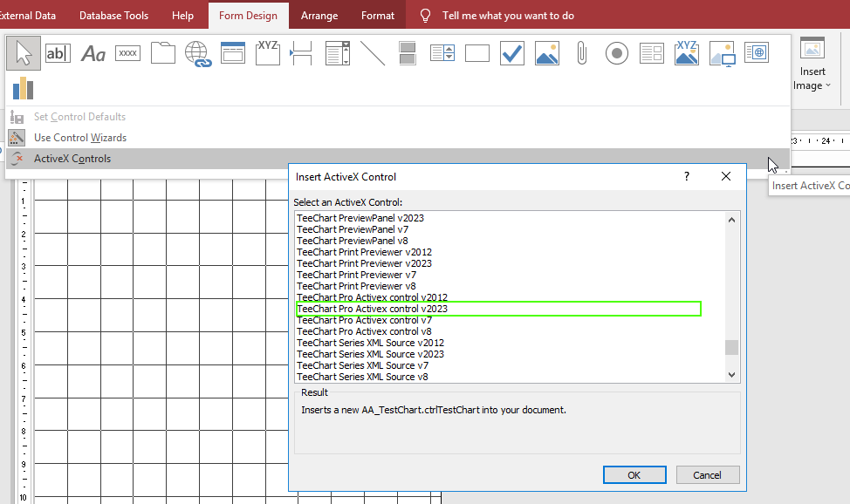Viewport: 850px width, 504px height.
Task: Select the Toggle Button control
Action: tap(408, 53)
